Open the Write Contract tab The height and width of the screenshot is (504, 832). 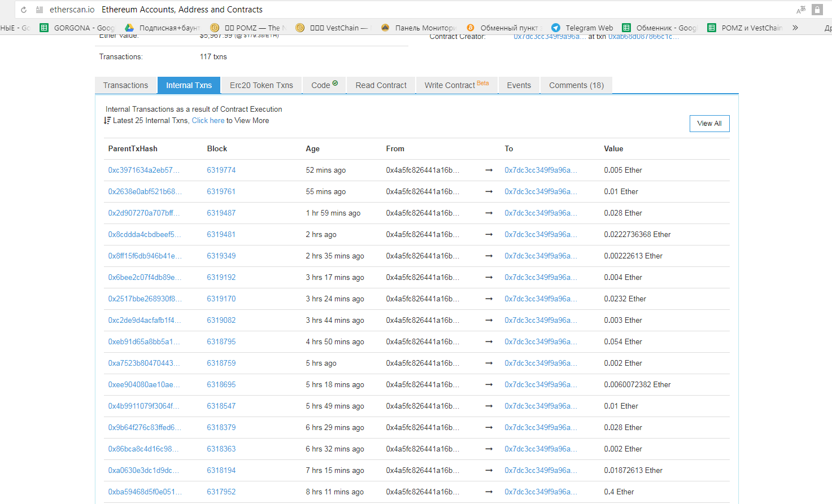[x=457, y=85]
